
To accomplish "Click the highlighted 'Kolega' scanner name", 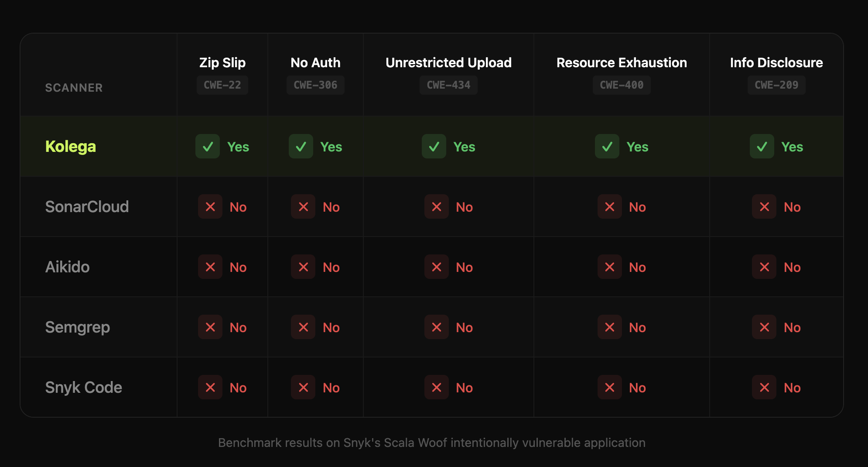I will click(71, 147).
